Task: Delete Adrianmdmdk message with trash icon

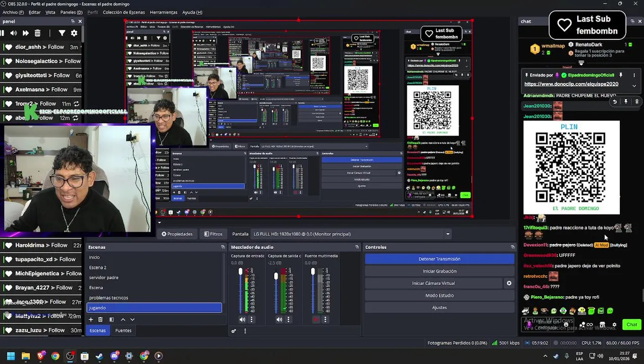Action: tap(636, 102)
